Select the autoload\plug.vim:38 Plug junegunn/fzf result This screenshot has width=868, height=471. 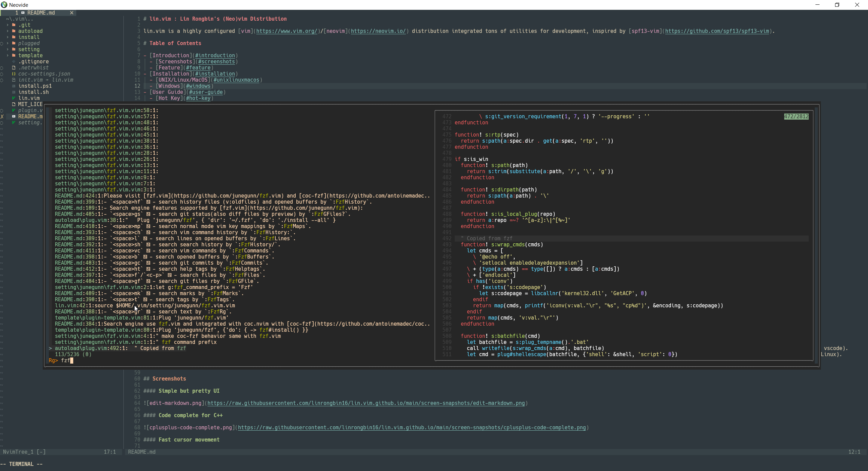tap(195, 220)
